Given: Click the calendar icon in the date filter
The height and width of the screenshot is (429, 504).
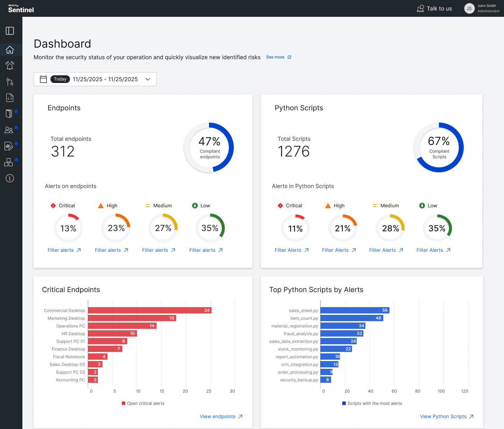Looking at the screenshot, I should (43, 79).
